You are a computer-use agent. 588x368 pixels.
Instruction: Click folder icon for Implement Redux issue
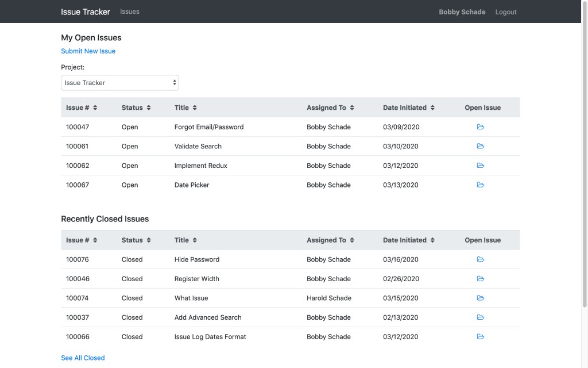point(481,166)
